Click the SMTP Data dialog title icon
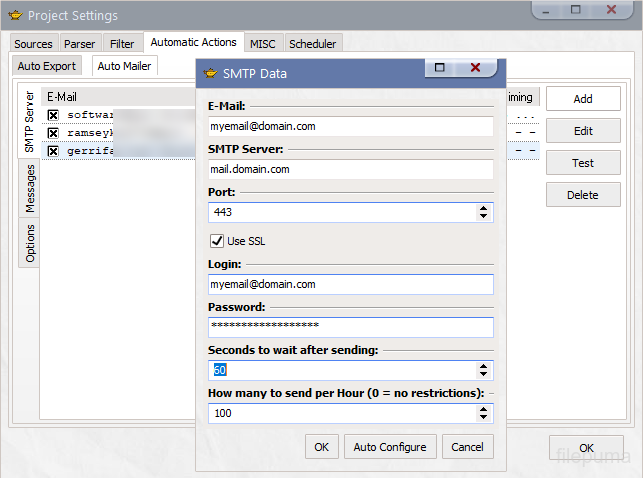This screenshot has height=478, width=643. [x=211, y=73]
